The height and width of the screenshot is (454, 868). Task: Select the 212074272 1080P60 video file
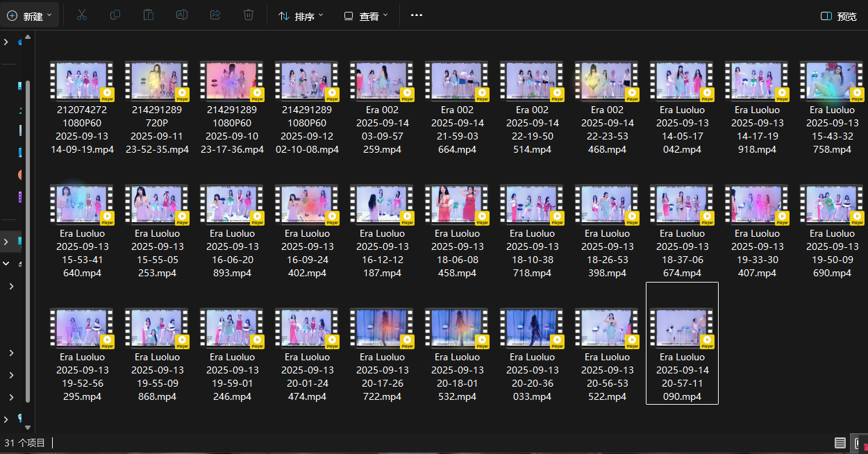point(81,108)
